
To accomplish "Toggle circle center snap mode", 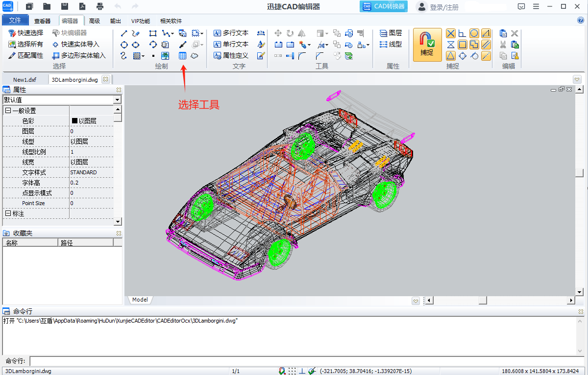I will pos(474,33).
